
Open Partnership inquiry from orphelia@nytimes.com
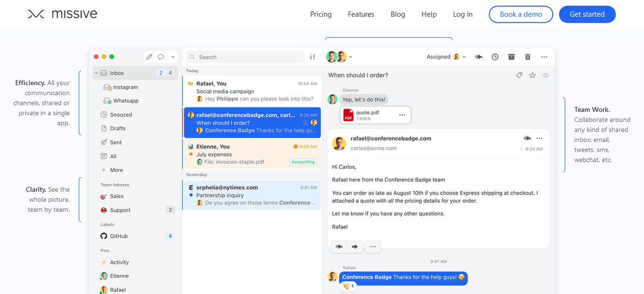252,195
